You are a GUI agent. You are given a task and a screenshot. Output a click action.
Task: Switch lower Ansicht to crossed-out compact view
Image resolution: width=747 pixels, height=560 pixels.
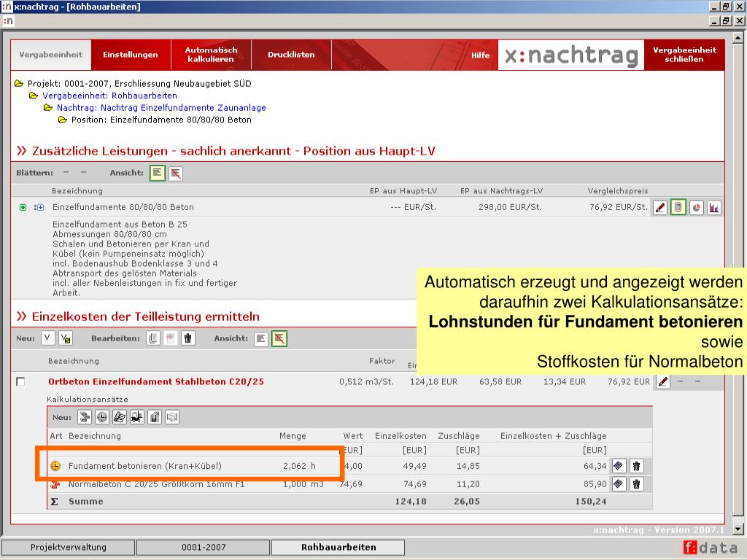(x=279, y=338)
